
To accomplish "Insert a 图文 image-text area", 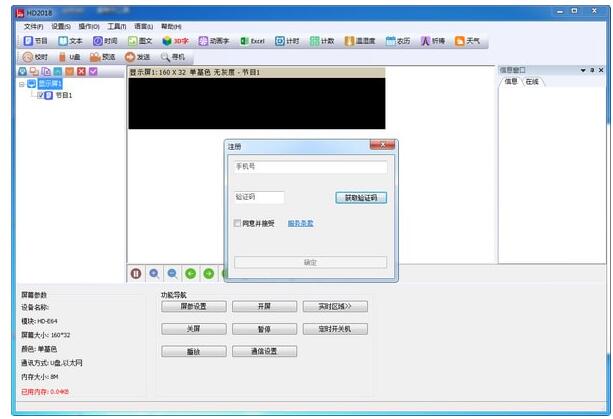I will click(x=140, y=41).
